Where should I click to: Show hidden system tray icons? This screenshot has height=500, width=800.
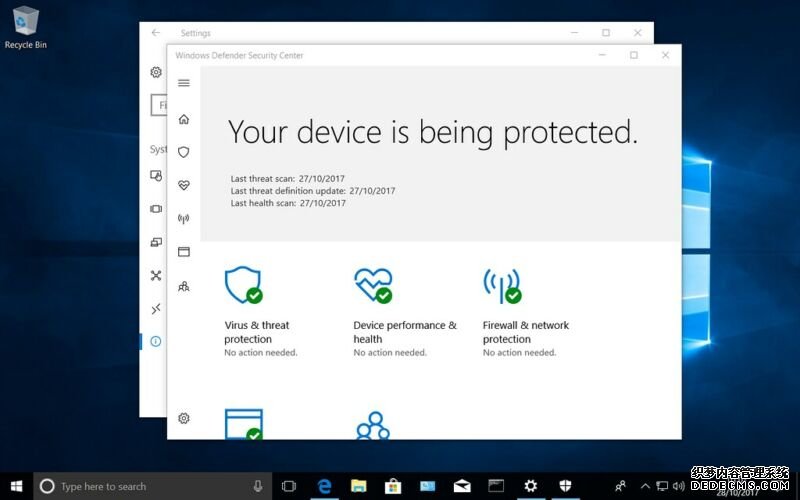tap(645, 486)
